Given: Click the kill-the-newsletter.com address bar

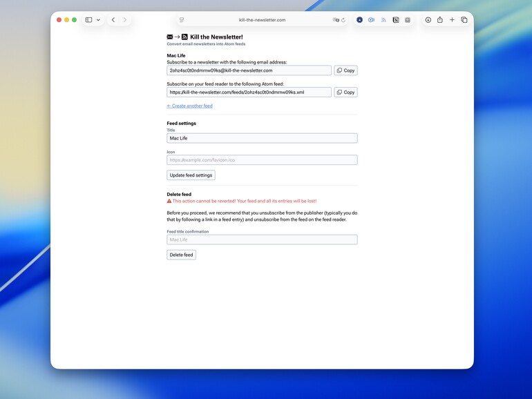Looking at the screenshot, I should [x=262, y=20].
